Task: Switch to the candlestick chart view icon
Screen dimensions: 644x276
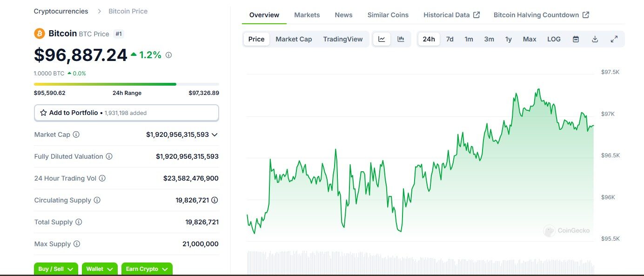Action: click(x=401, y=39)
